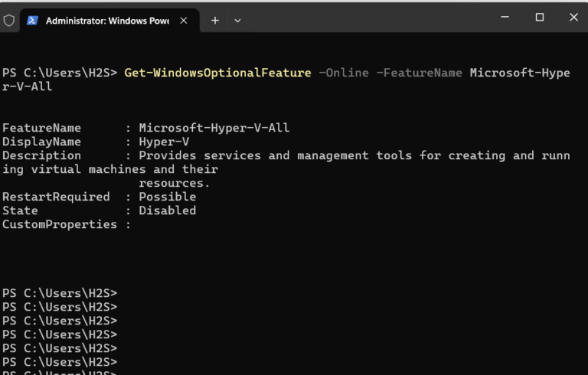Click the Disabled state value
Viewport: 588px width, 375px height.
click(167, 210)
